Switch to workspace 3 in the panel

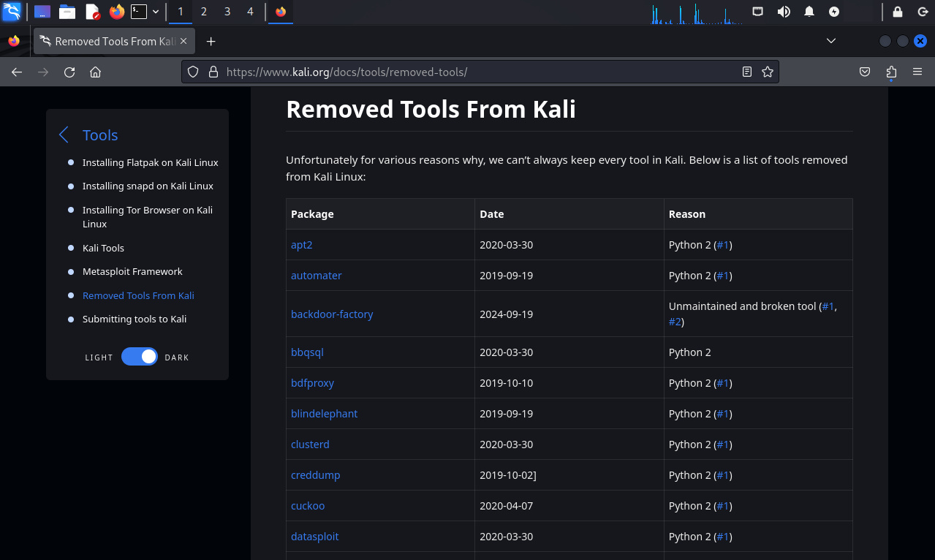[227, 12]
